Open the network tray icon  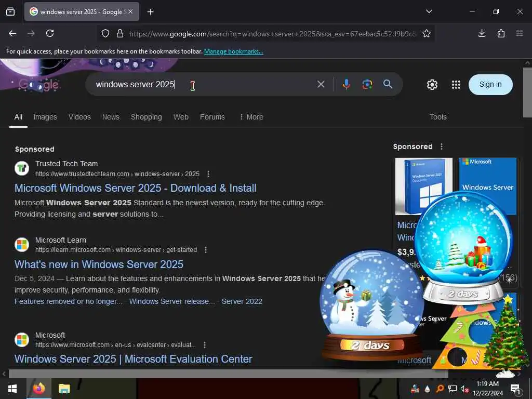click(453, 389)
